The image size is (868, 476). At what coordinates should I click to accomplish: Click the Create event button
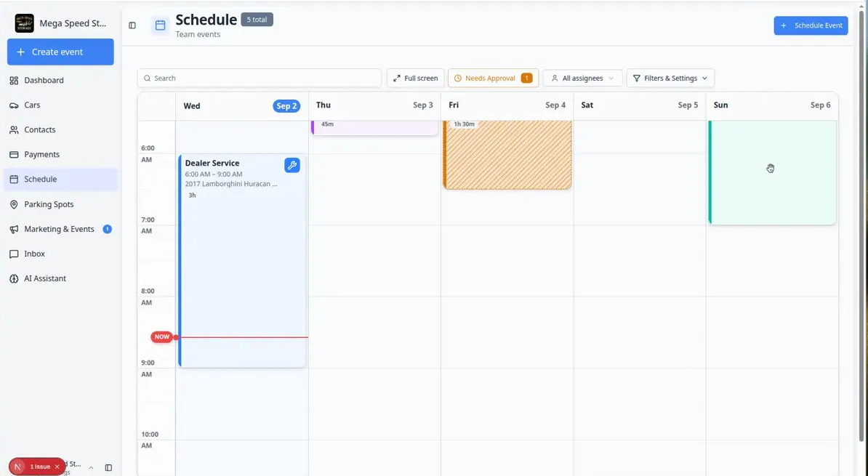tap(60, 52)
